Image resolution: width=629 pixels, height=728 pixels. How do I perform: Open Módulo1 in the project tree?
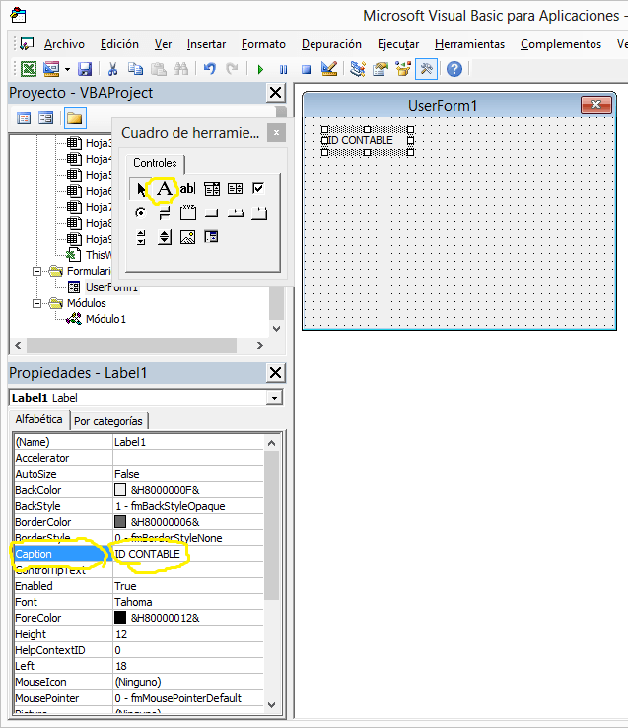(x=105, y=319)
